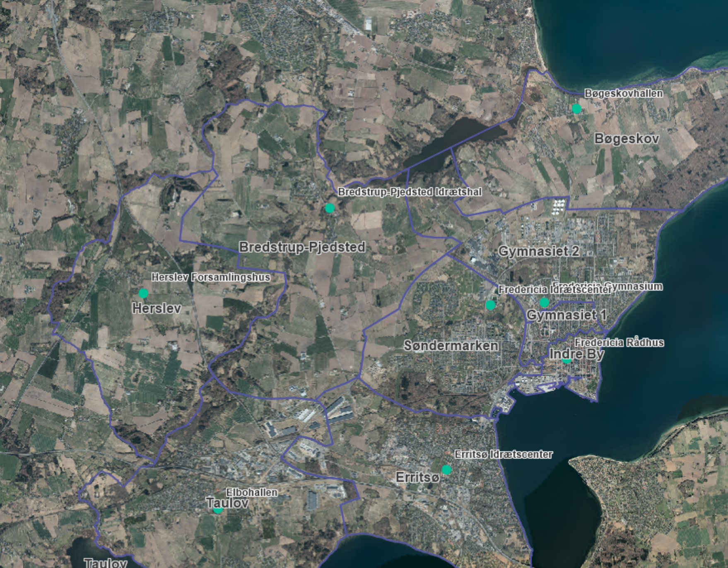Screen dimensions: 728x568
Task: Select the Bredstrup-Pjedsted district name label
Action: click(x=302, y=247)
